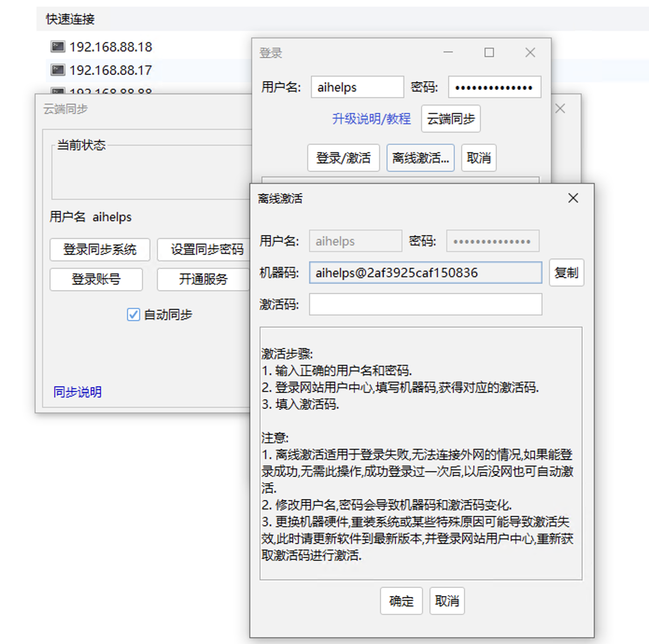Click the 登录/激活 button
Image resolution: width=649 pixels, height=644 pixels.
[x=343, y=158]
